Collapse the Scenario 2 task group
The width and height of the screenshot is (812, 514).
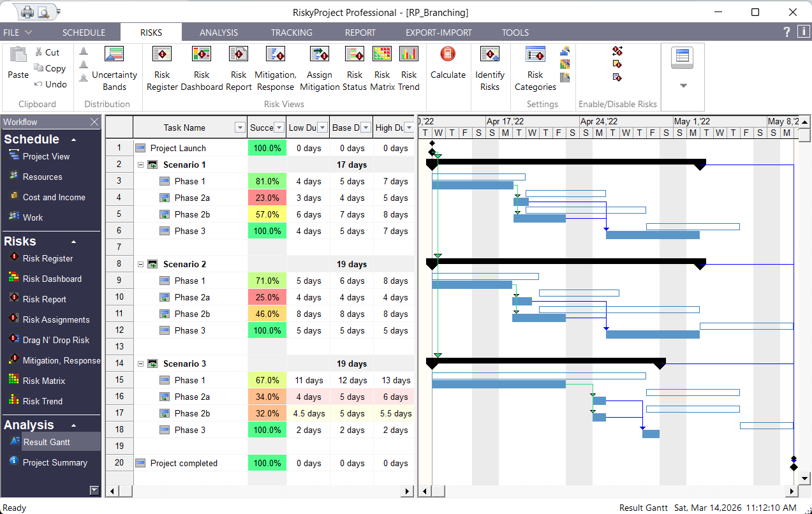(x=142, y=263)
